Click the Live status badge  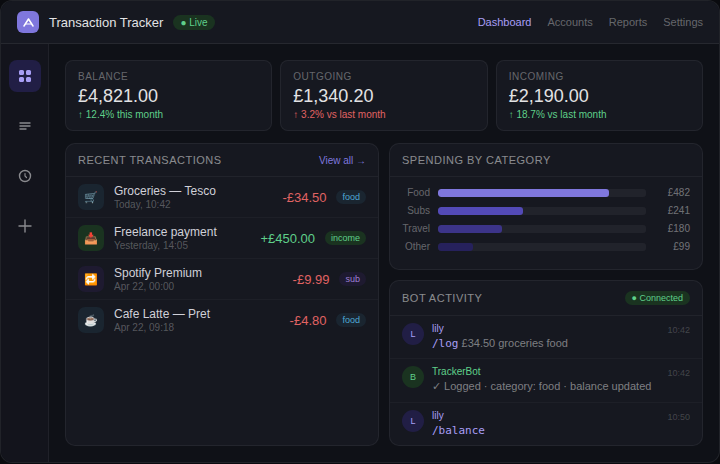(194, 22)
